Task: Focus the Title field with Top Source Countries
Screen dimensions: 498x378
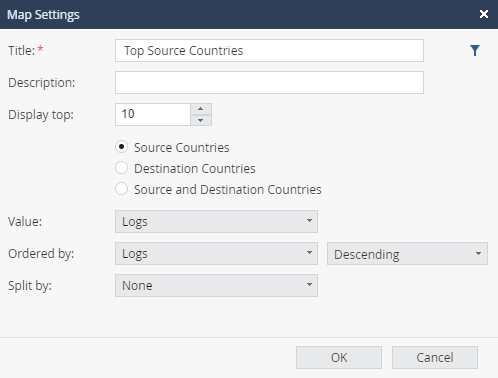Action: (x=269, y=51)
